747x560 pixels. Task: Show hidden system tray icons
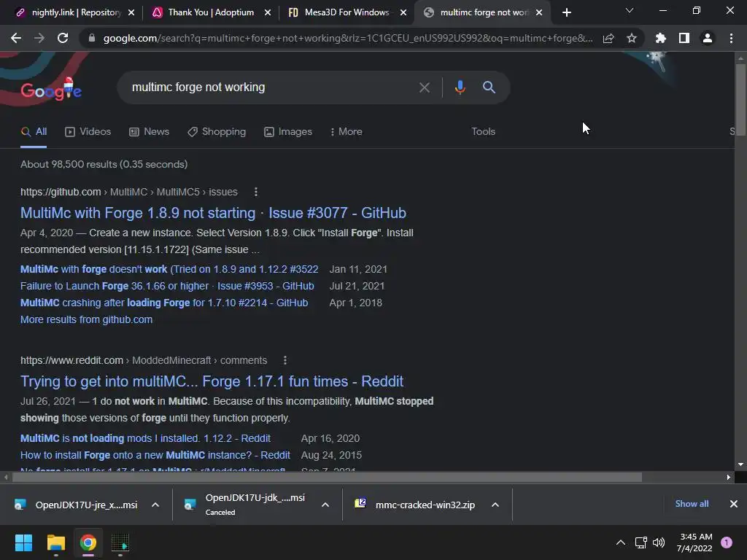(x=621, y=542)
